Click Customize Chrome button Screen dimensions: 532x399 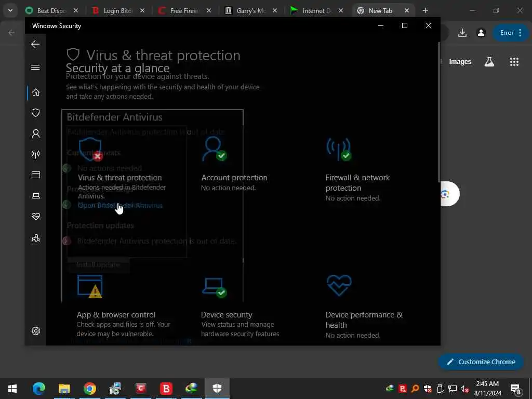pyautogui.click(x=481, y=362)
